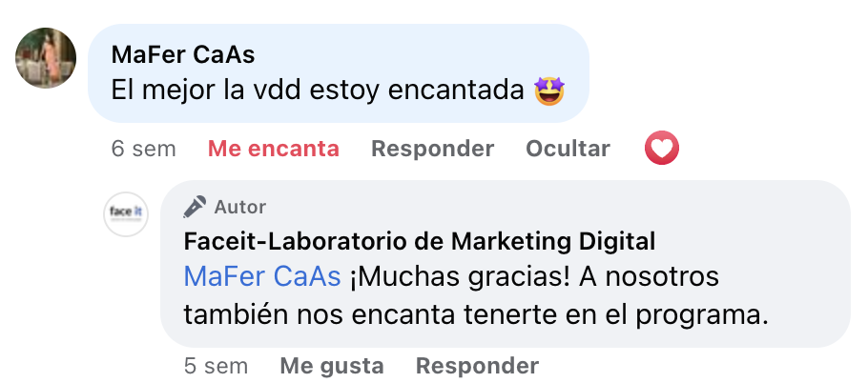This screenshot has width=868, height=383.
Task: Toggle the Me encanta reaction
Action: [x=274, y=149]
